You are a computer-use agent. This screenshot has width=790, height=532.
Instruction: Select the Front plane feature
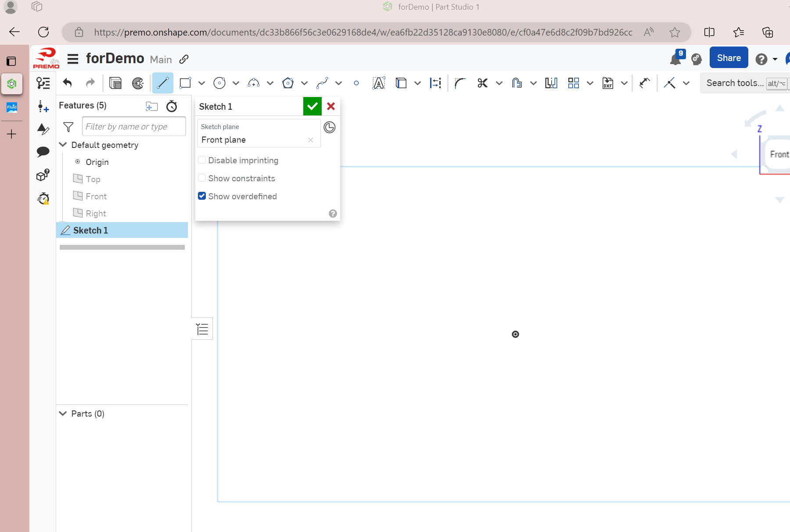(96, 196)
